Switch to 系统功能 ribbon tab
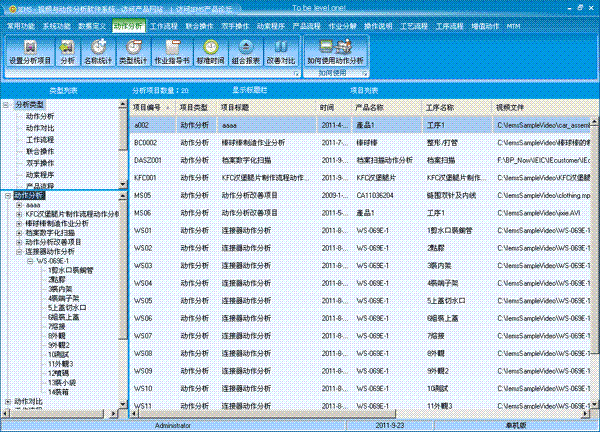The width and height of the screenshot is (600, 432). 57,26
